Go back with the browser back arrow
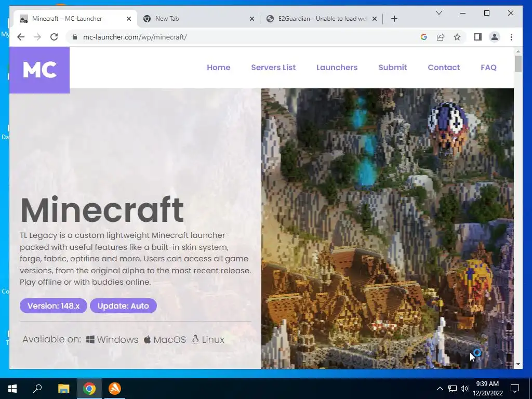This screenshot has width=532, height=399. [x=21, y=37]
